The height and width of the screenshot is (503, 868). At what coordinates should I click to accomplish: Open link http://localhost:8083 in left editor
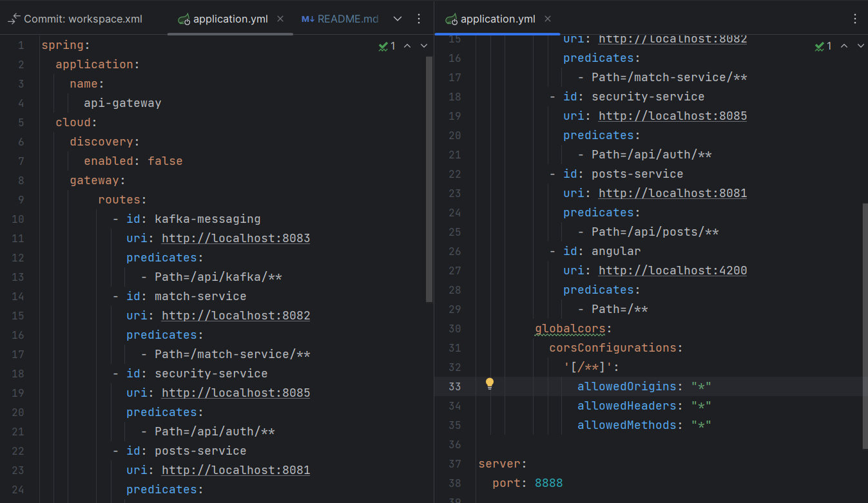point(236,238)
